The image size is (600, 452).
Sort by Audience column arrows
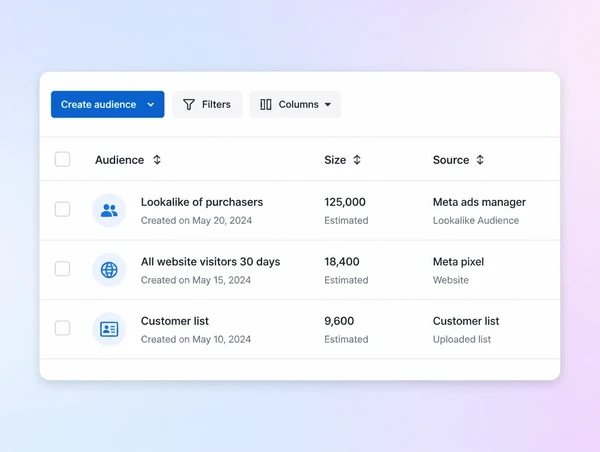[x=157, y=160]
